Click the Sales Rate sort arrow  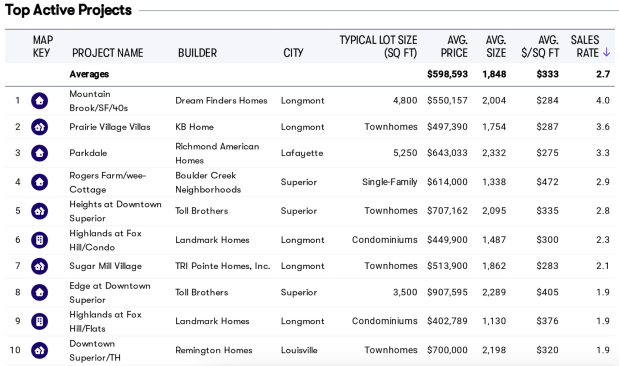pyautogui.click(x=606, y=53)
